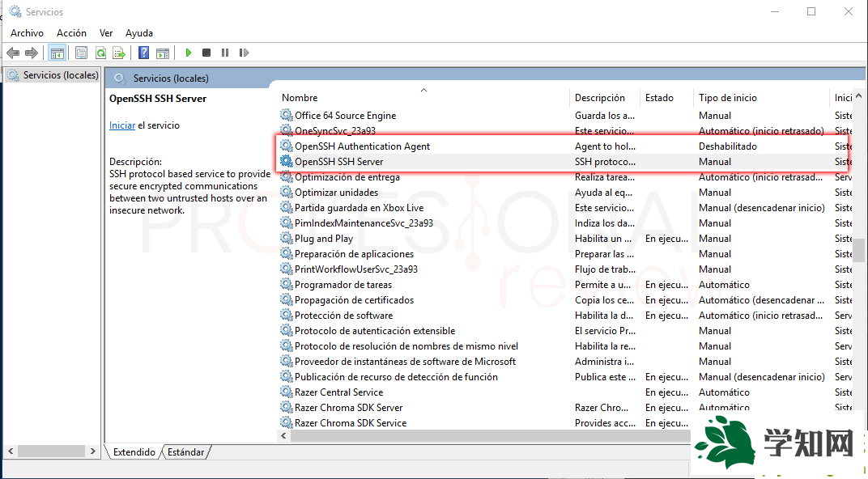This screenshot has width=868, height=479.
Task: Open the Archivo menu
Action: pos(27,33)
